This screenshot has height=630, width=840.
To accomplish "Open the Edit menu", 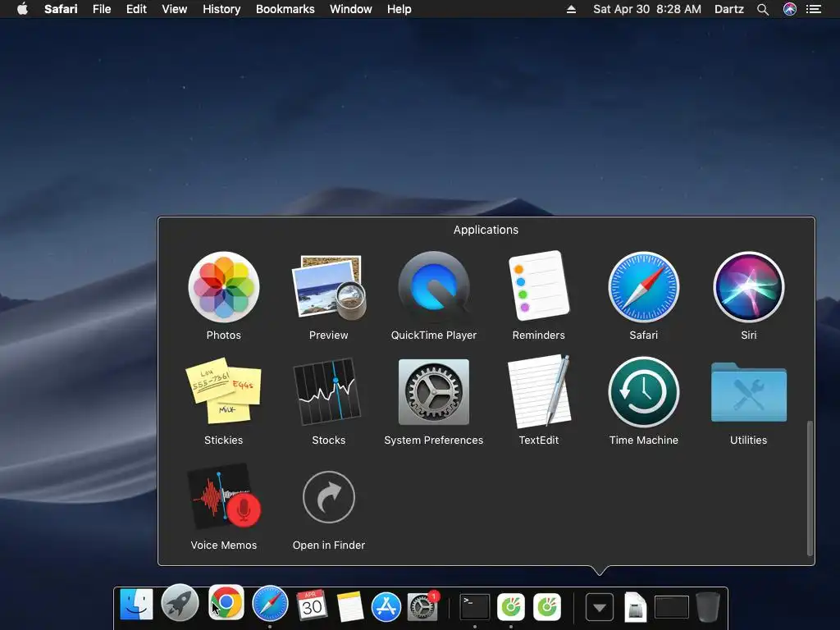I will pyautogui.click(x=136, y=9).
